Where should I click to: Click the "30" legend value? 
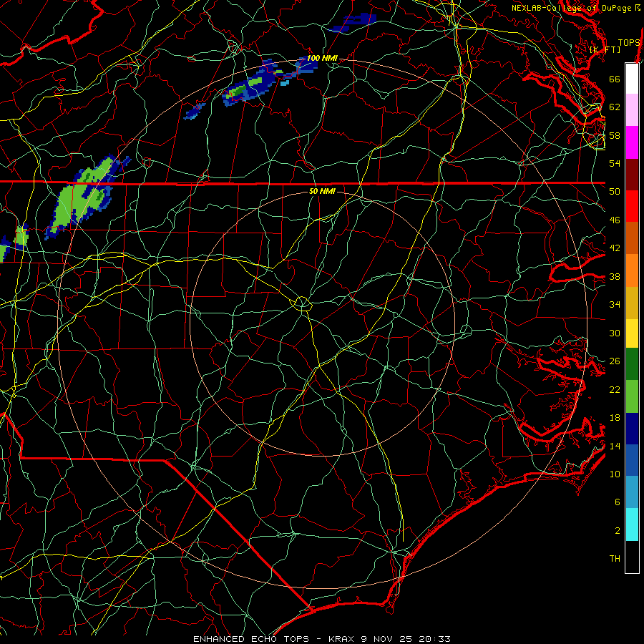[x=615, y=333]
